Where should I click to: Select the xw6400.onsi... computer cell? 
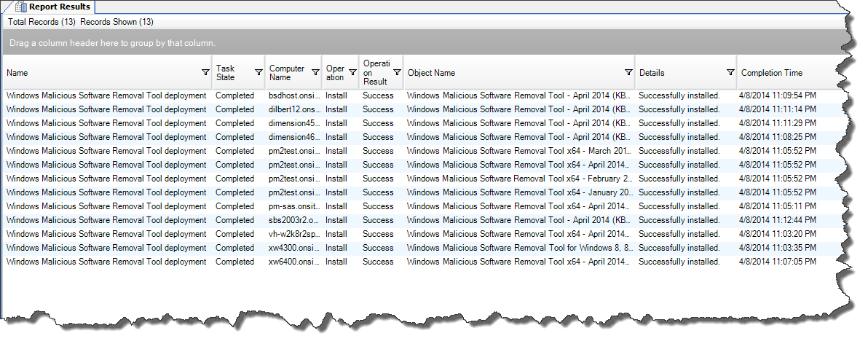click(x=294, y=262)
